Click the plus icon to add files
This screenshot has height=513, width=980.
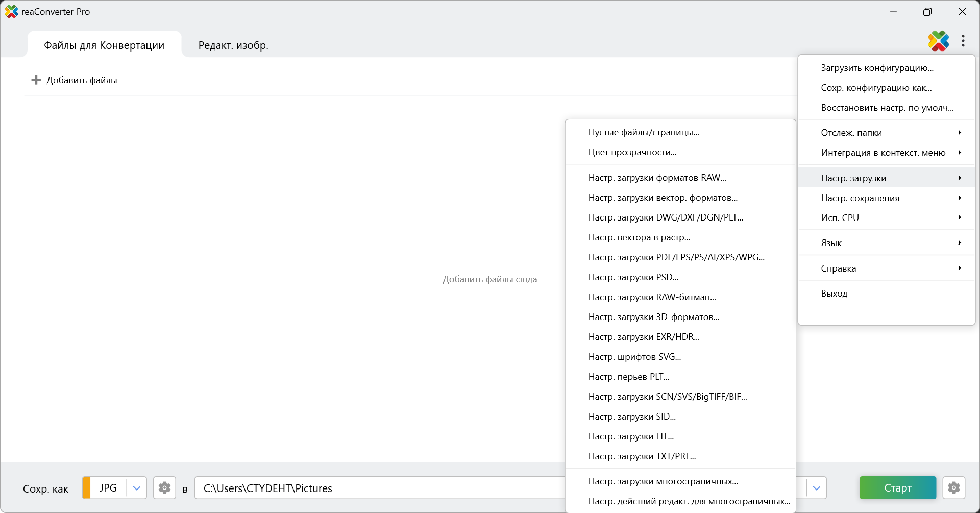[x=36, y=80]
